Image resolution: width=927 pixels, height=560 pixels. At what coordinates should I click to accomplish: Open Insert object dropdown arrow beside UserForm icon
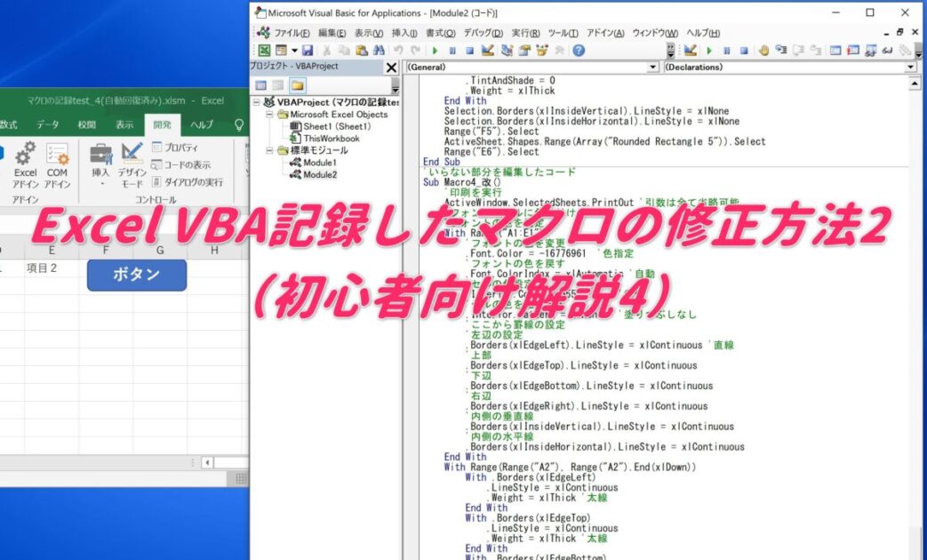[294, 51]
